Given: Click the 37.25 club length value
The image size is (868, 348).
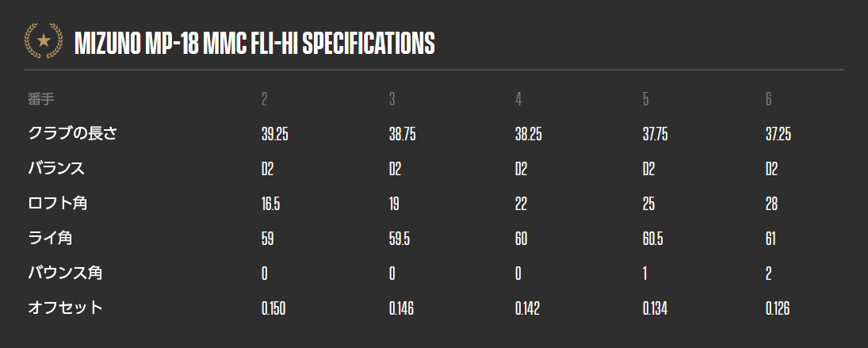Looking at the screenshot, I should [778, 135].
